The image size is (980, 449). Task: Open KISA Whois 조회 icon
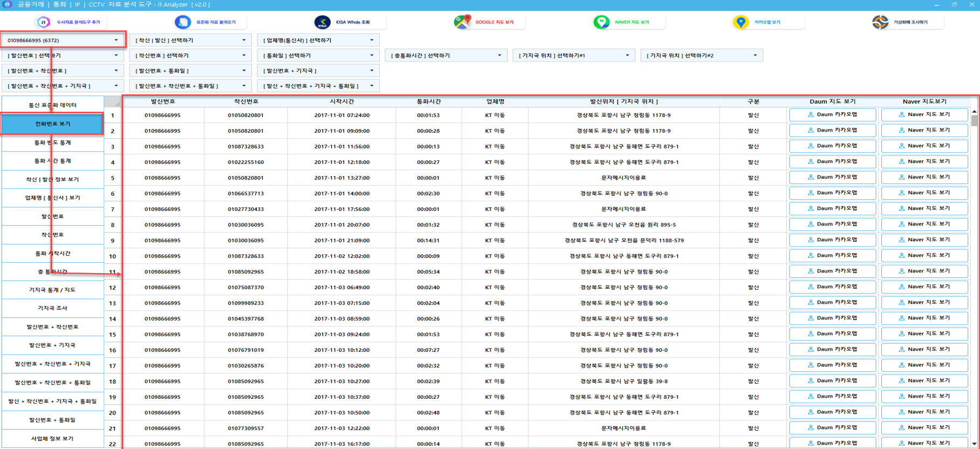coord(322,22)
